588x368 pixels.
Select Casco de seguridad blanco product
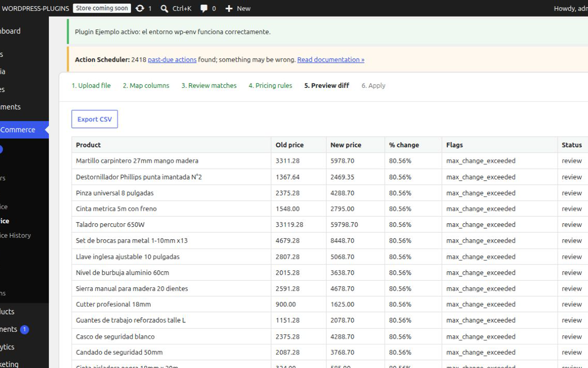point(115,337)
